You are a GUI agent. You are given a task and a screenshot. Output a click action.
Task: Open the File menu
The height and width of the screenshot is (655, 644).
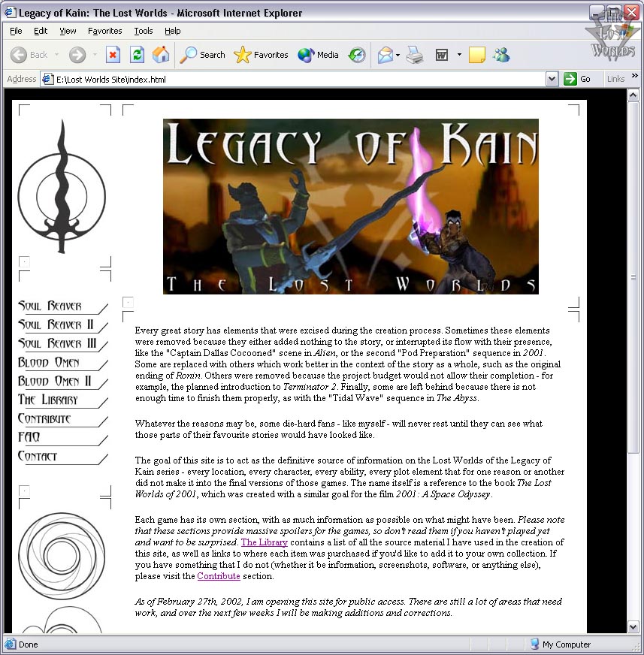coord(16,31)
